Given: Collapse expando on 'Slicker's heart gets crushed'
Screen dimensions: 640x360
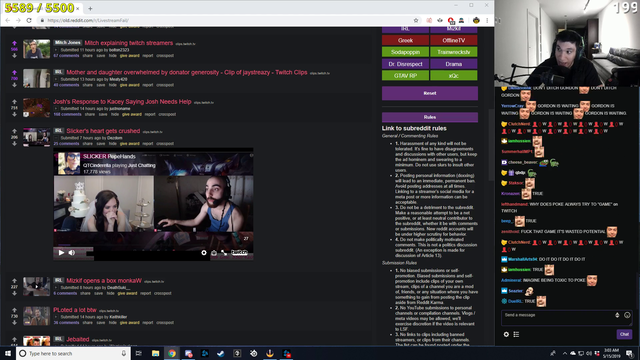Looking at the screenshot, I should point(56,138).
